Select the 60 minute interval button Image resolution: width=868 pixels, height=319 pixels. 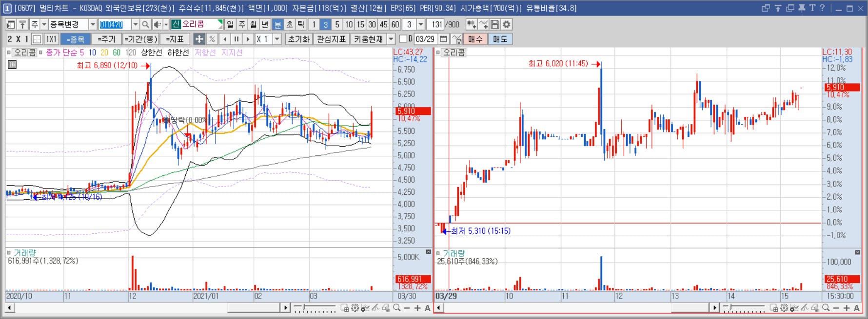(395, 24)
